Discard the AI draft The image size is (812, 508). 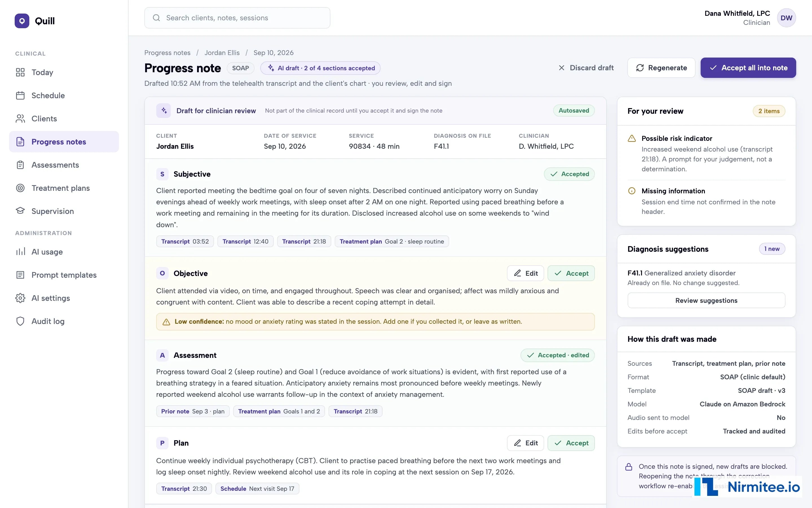tap(586, 68)
